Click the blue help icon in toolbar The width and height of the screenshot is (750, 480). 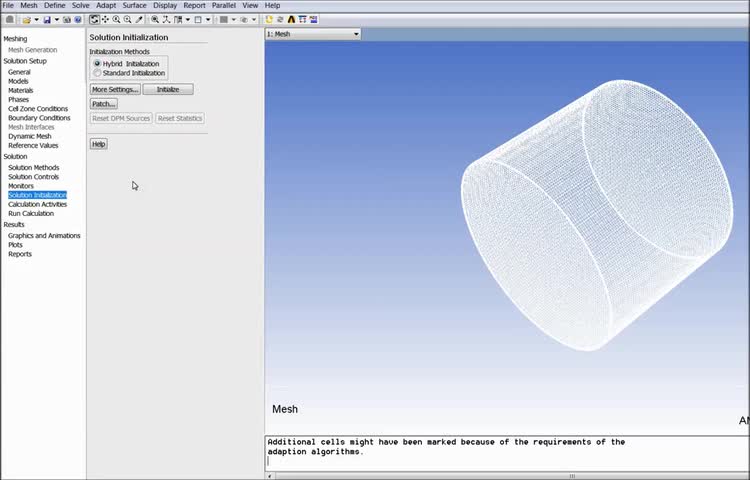77,20
